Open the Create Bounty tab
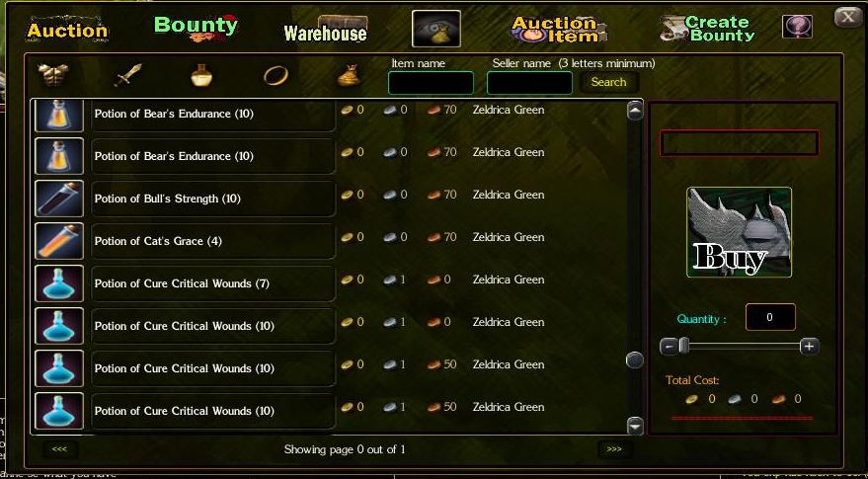868x479 pixels. pyautogui.click(x=708, y=29)
